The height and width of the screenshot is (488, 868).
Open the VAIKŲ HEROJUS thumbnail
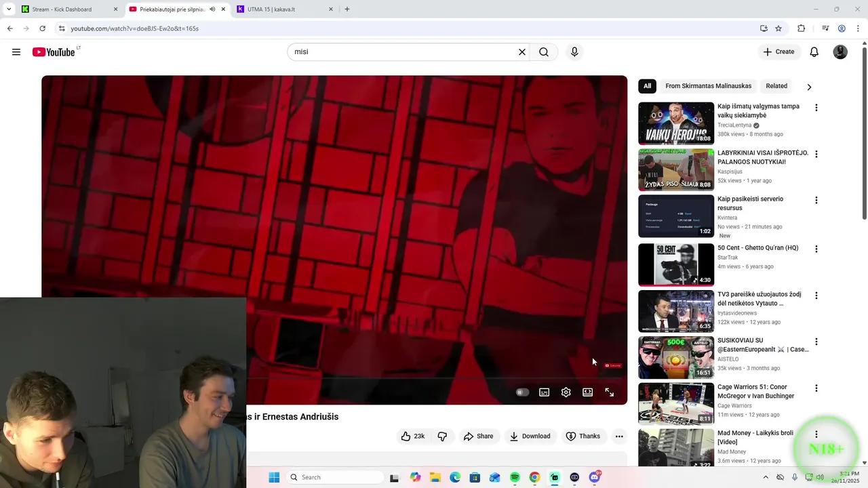point(676,123)
